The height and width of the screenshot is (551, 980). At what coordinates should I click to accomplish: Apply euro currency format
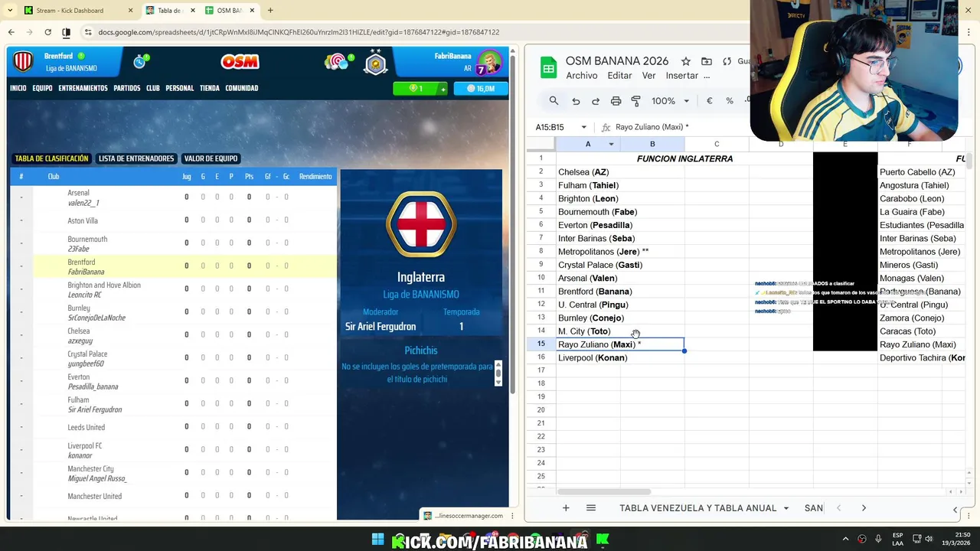click(710, 101)
